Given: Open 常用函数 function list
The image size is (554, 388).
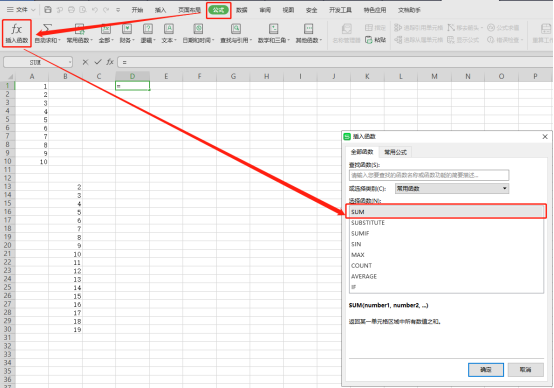Looking at the screenshot, I should point(79,33).
